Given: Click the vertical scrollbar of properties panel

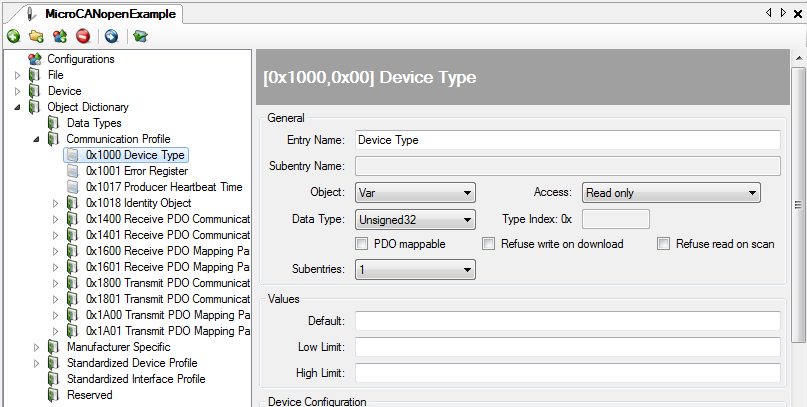Looking at the screenshot, I should [798, 205].
